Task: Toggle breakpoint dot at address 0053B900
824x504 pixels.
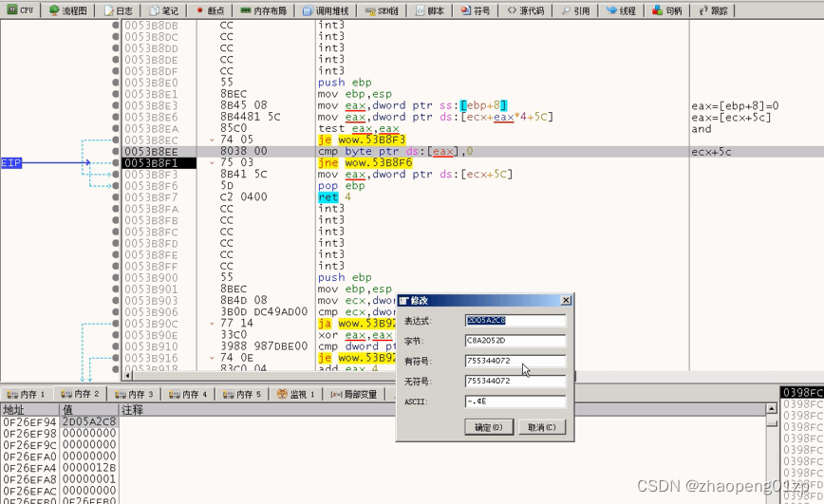Action: [115, 278]
